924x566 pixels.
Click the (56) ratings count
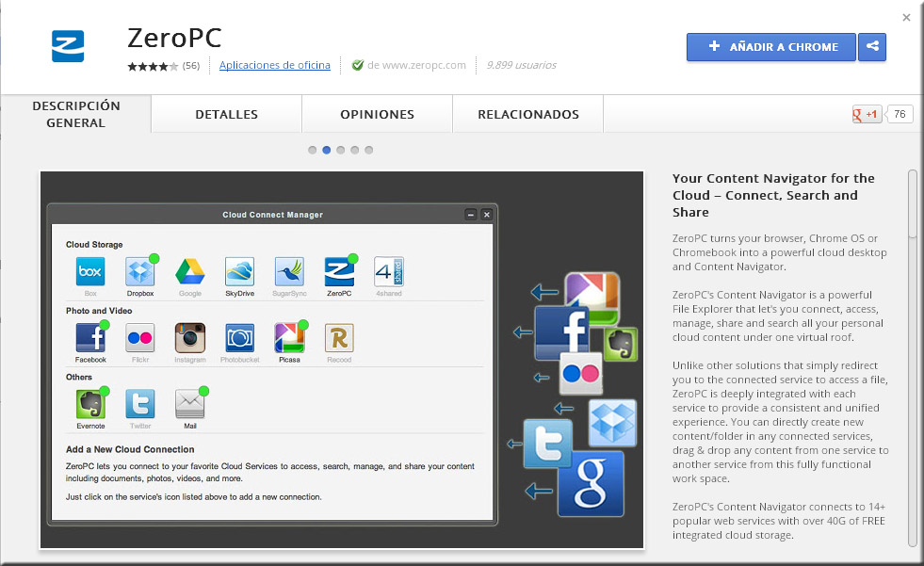coord(191,65)
